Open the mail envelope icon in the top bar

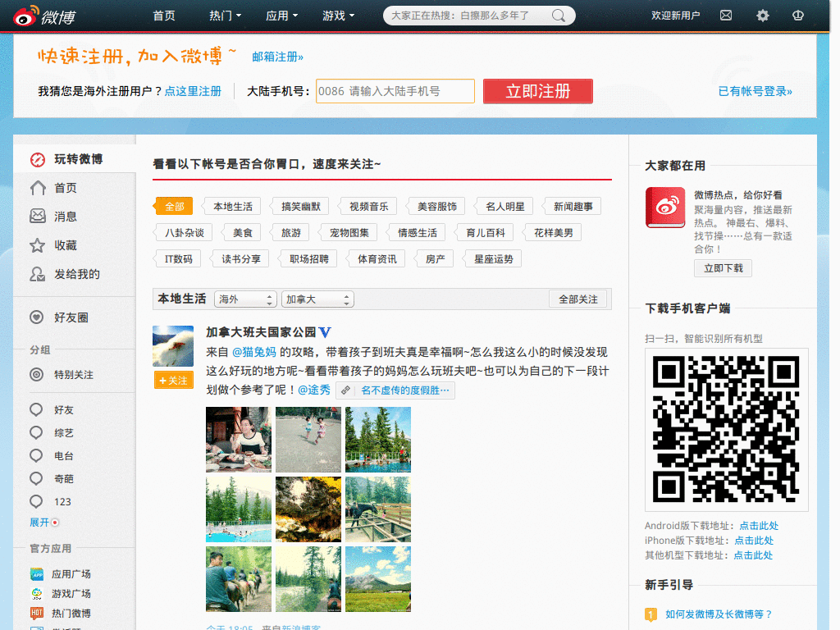(726, 16)
